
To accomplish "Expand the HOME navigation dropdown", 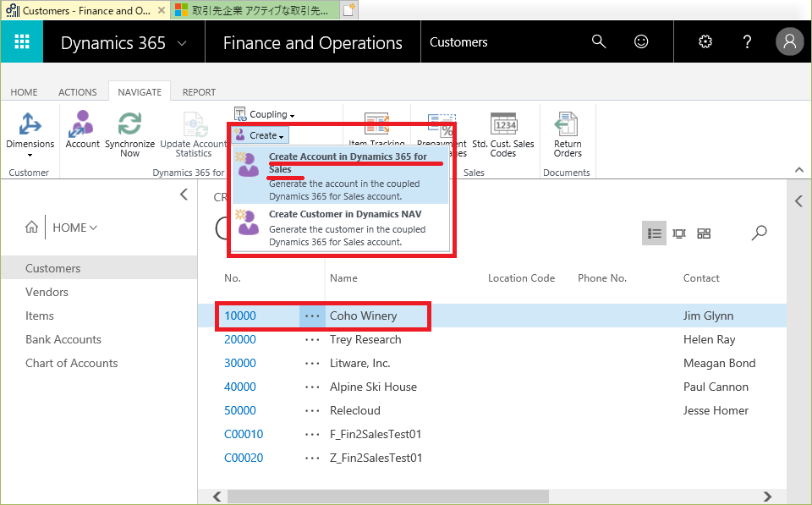I will [x=74, y=228].
